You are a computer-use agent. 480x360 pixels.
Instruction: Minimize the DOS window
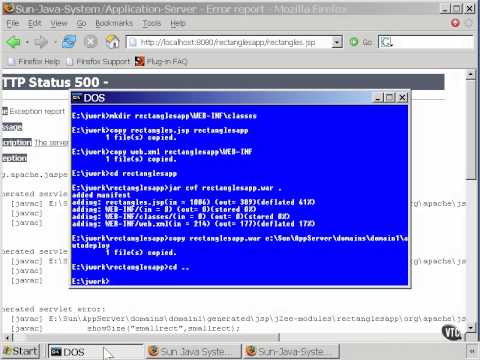click(378, 98)
